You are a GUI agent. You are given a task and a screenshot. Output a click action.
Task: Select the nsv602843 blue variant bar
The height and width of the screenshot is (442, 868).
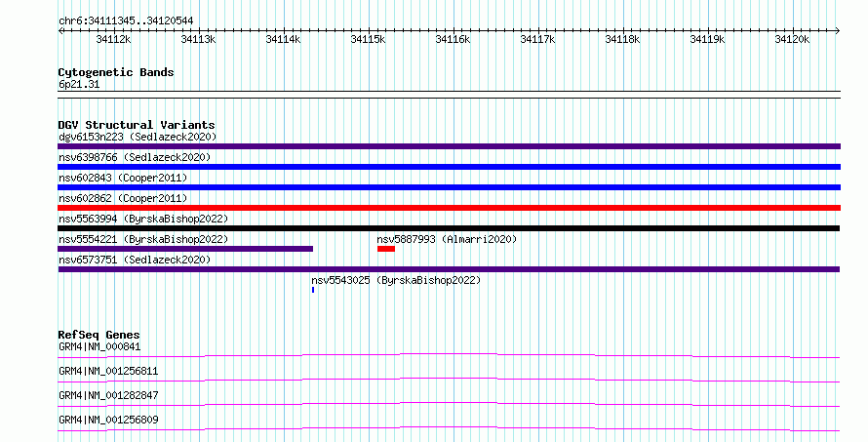pos(449,187)
